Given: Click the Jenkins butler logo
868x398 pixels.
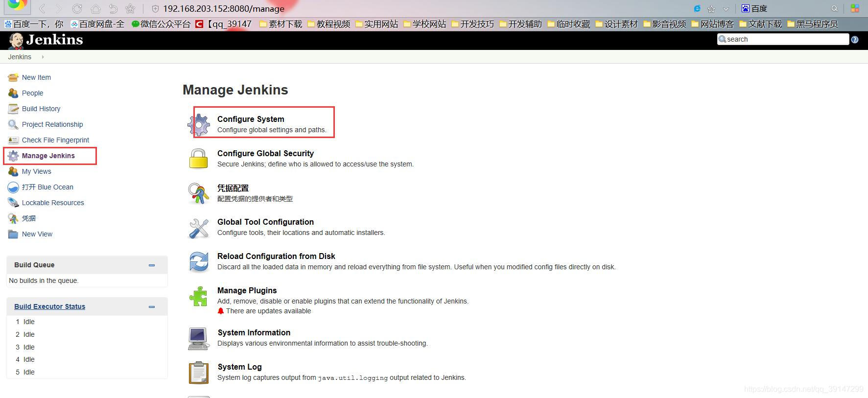Looking at the screenshot, I should point(16,41).
